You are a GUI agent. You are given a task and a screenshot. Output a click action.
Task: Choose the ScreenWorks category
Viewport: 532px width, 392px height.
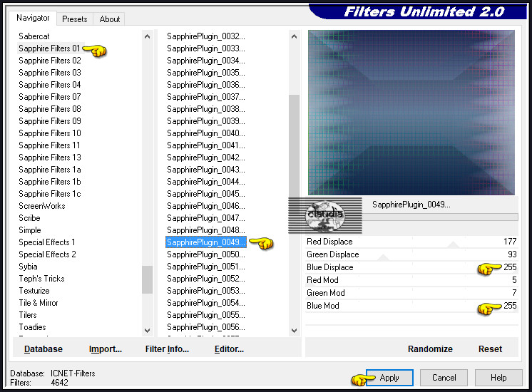click(42, 206)
